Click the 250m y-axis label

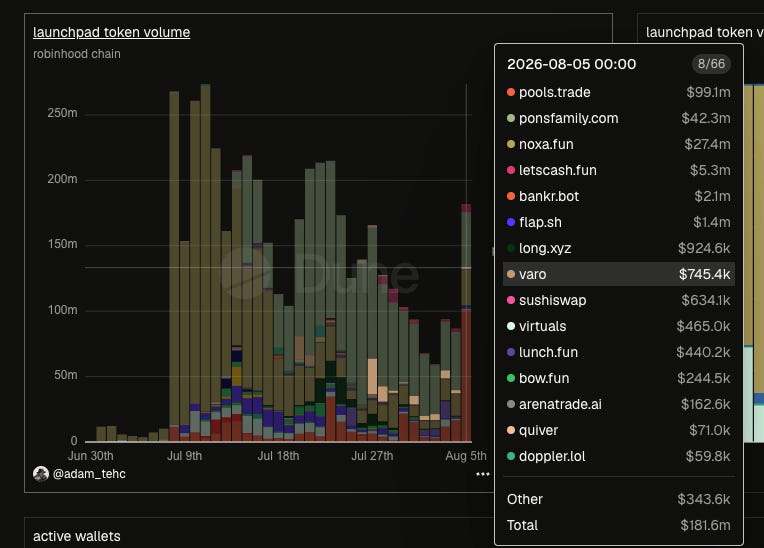(x=62, y=113)
